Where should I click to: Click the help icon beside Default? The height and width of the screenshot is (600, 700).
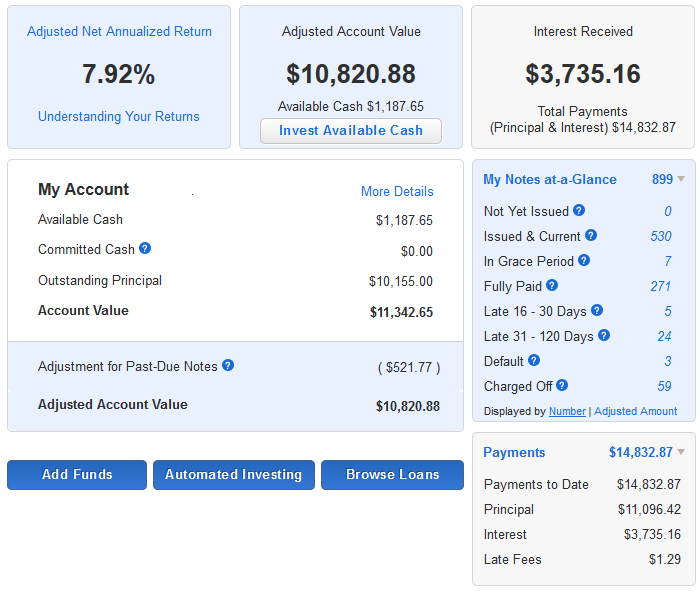tap(534, 360)
